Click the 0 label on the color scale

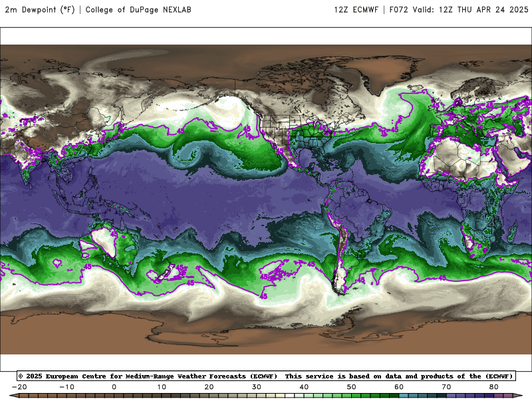pos(114,387)
